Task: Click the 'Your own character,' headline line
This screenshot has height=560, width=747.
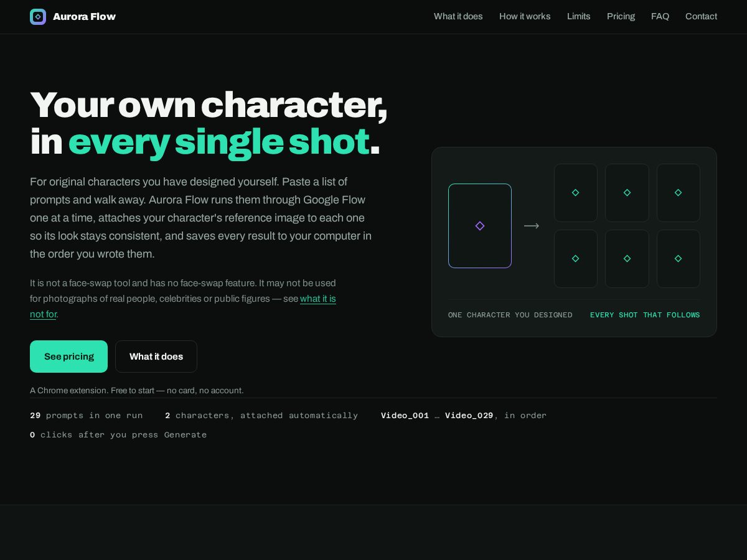Action: (209, 105)
